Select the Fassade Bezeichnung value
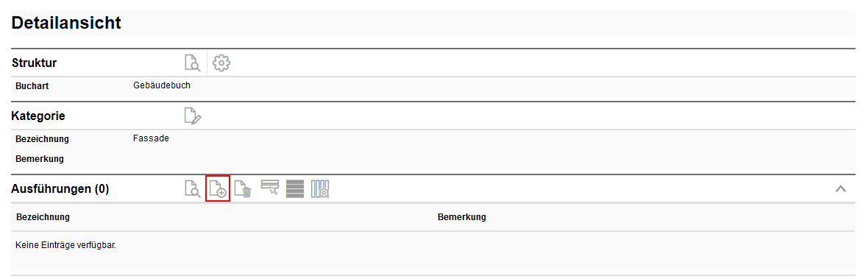This screenshot has height=279, width=868. 151,138
